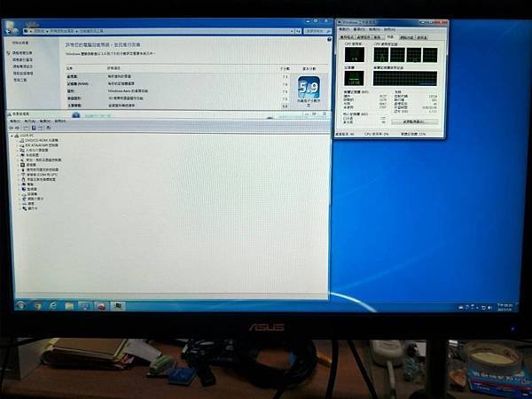
Task: Expand the IDE ATA/ATAPI controllers category
Action: click(18, 145)
